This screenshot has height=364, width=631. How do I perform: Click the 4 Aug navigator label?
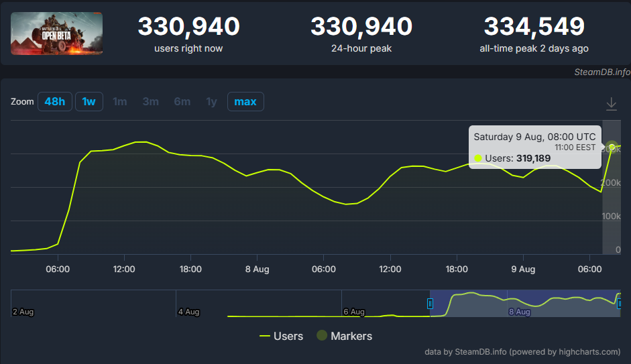pos(188,312)
